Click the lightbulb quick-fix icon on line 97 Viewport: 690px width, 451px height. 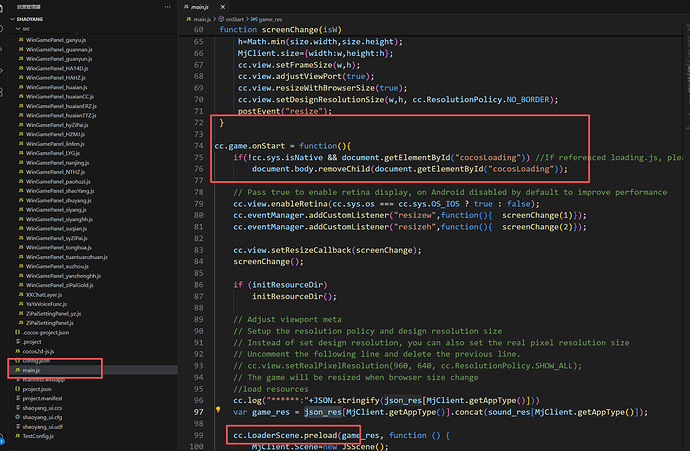(218, 410)
